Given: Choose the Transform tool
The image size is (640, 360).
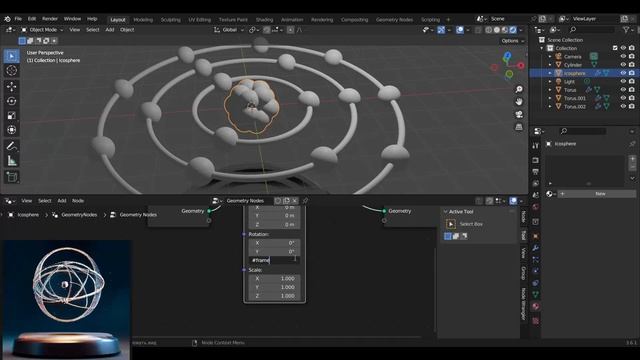Looking at the screenshot, I should coord(11,130).
